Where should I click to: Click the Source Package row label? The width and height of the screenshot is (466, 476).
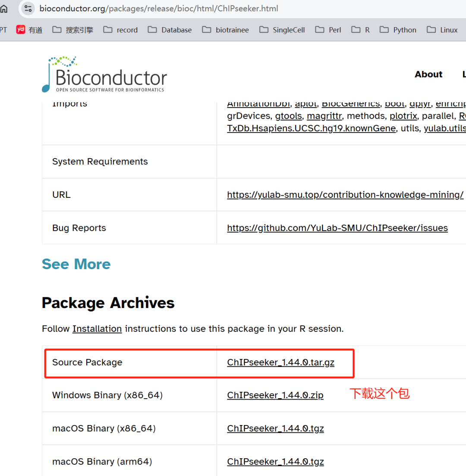87,362
